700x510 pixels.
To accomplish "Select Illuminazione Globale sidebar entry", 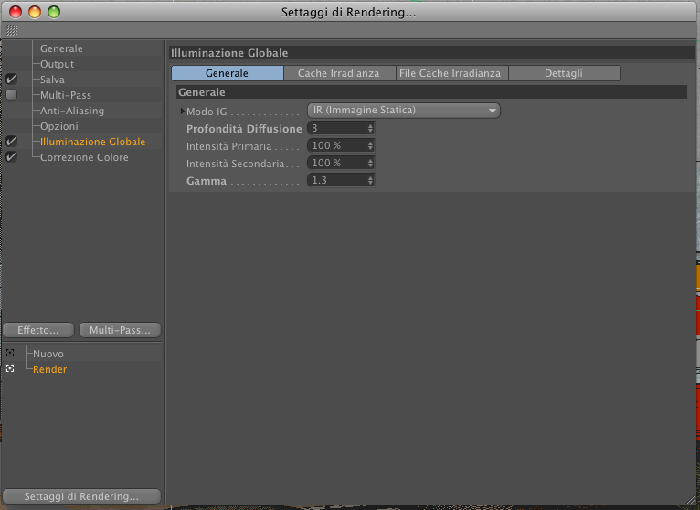I will 92,142.
